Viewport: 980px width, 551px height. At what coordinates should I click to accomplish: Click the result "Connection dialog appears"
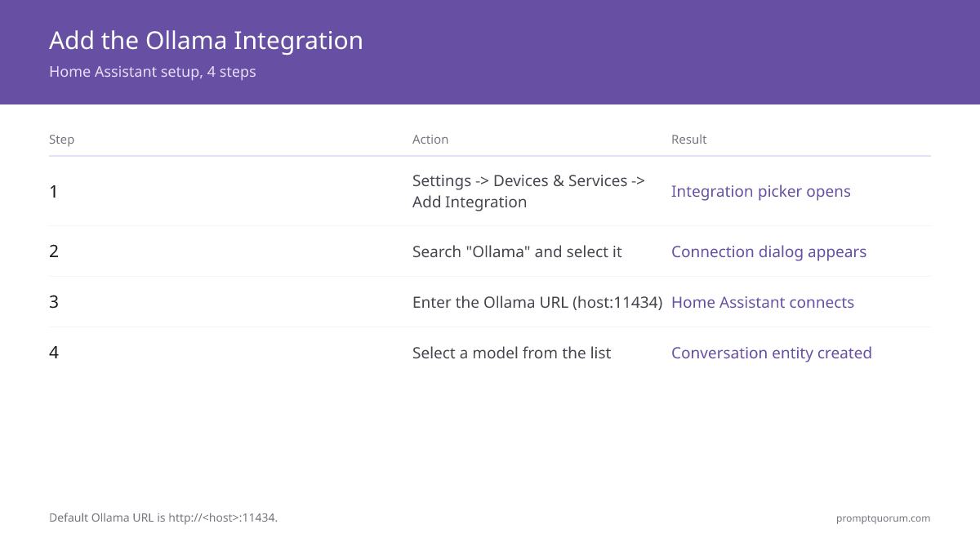tap(768, 251)
